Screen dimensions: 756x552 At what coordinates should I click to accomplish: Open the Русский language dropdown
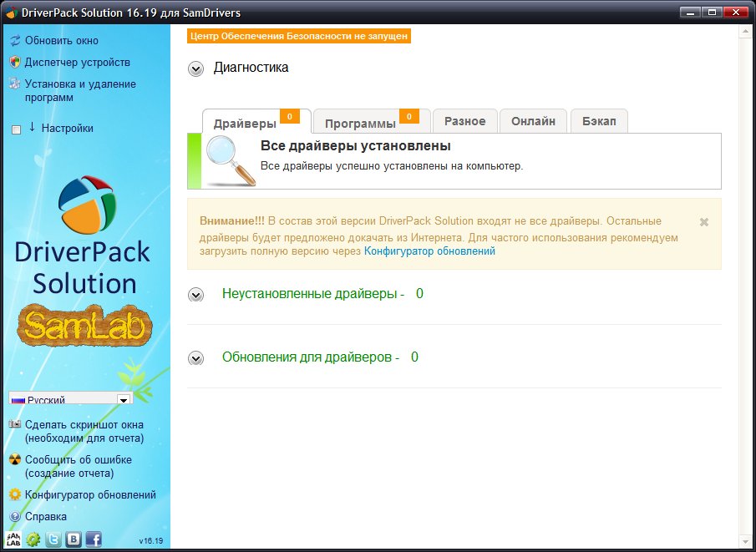pyautogui.click(x=70, y=398)
